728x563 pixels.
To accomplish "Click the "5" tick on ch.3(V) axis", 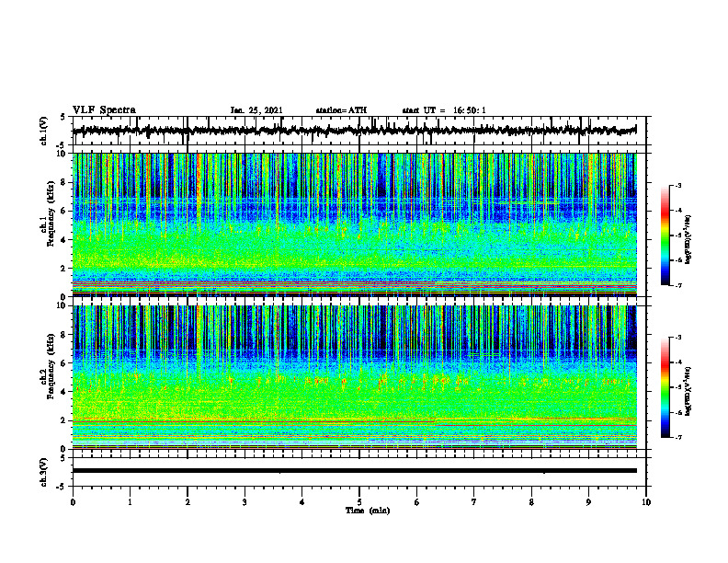I will coord(63,458).
